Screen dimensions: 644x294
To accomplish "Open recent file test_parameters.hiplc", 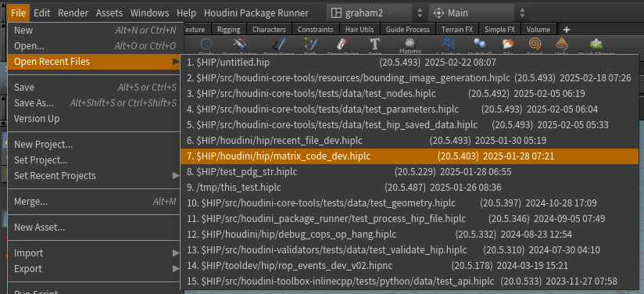I will coord(410,109).
